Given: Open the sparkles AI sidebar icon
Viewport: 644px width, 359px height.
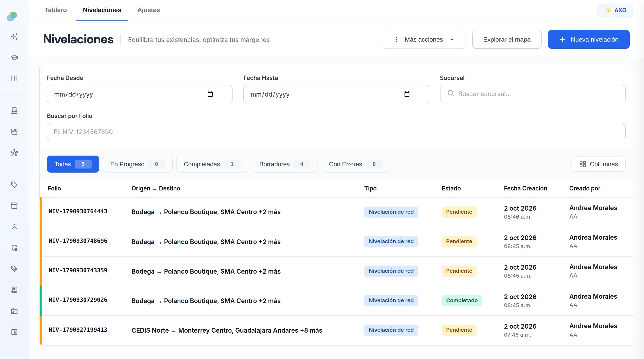Looking at the screenshot, I should pos(14,36).
